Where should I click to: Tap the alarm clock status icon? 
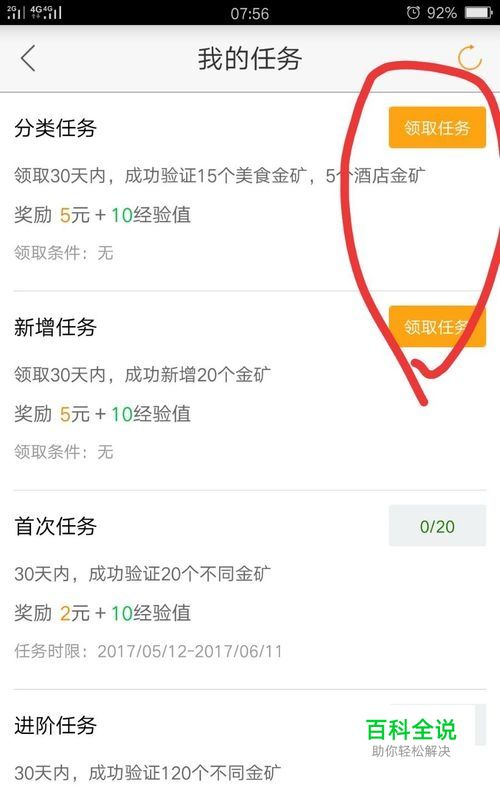pos(413,12)
